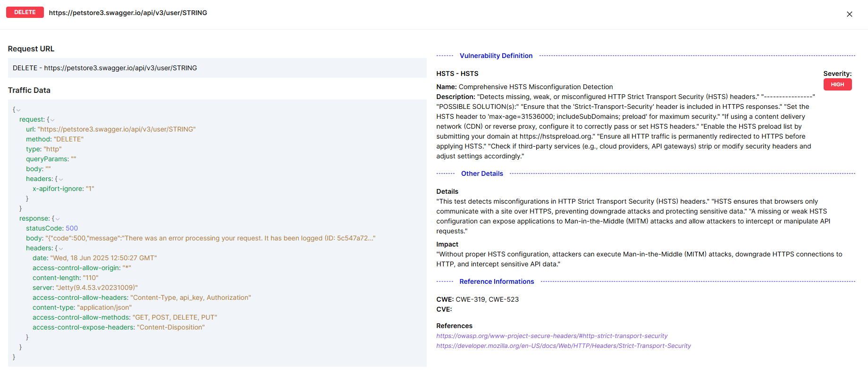This screenshot has width=868, height=371.
Task: Collapse the request object in Traffic Data
Action: coord(52,120)
